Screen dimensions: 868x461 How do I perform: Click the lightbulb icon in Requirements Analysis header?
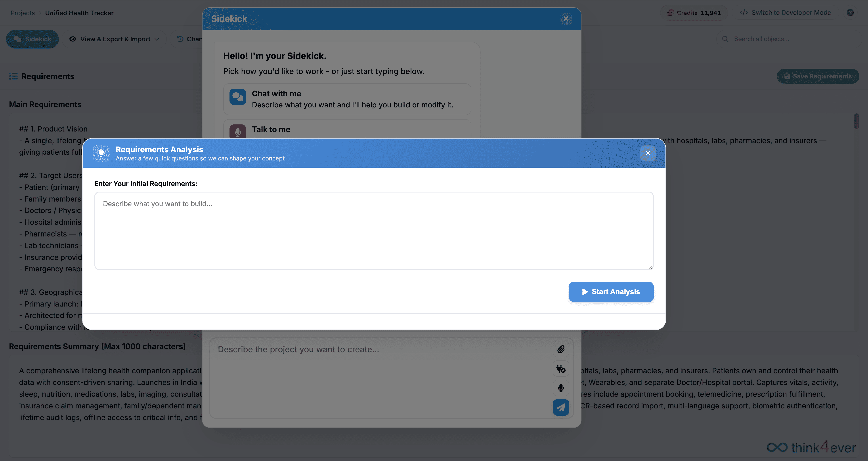tap(101, 153)
